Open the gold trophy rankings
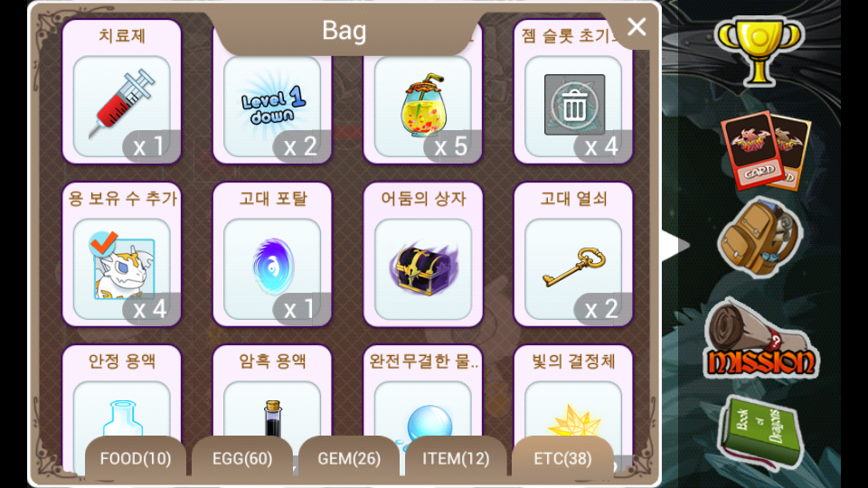The width and height of the screenshot is (868, 488). [x=759, y=51]
